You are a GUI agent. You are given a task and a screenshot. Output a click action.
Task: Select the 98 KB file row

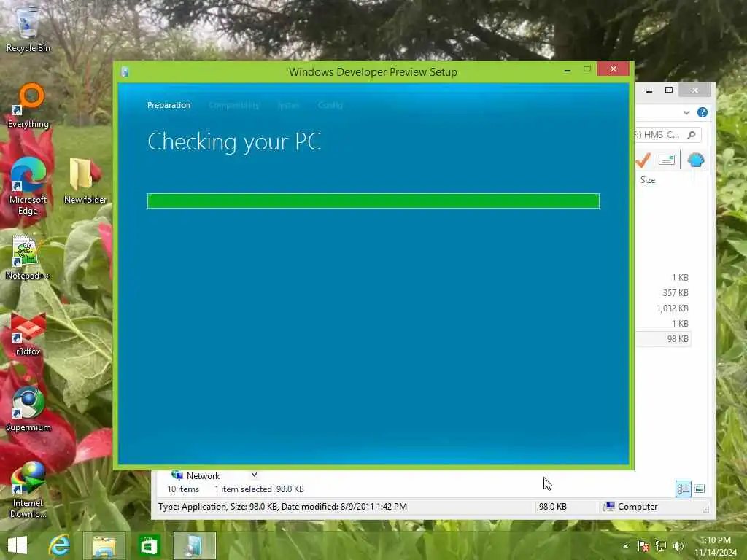point(664,338)
